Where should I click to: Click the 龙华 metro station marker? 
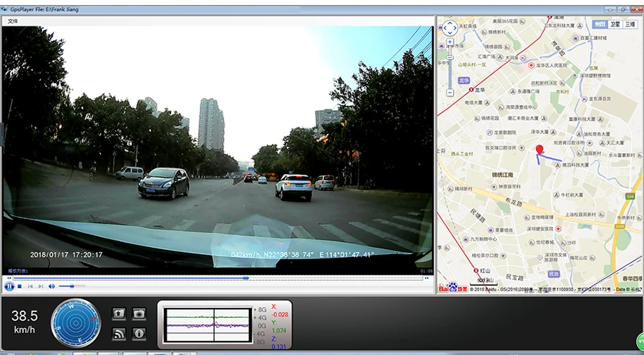tap(471, 89)
